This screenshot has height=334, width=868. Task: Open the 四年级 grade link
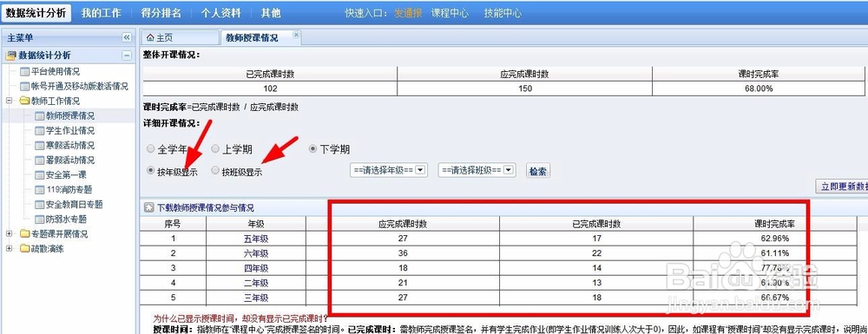pos(256,268)
